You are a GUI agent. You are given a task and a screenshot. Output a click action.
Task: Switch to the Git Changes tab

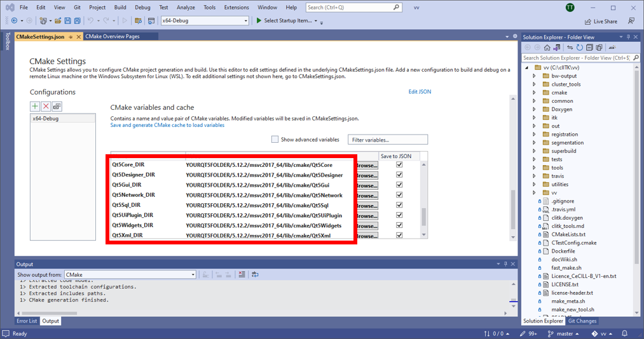[582, 321]
